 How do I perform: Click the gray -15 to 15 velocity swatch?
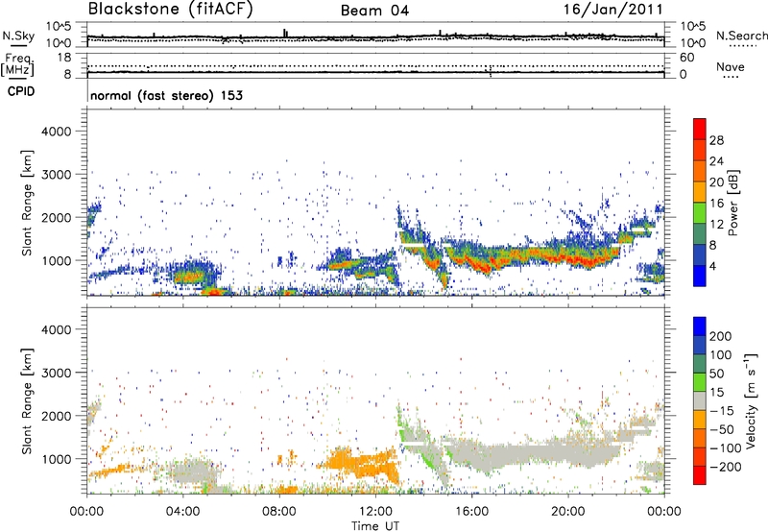click(700, 400)
